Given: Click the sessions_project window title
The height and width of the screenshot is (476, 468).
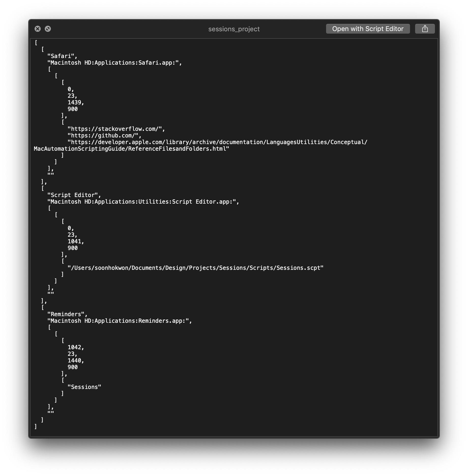Looking at the screenshot, I should click(234, 29).
